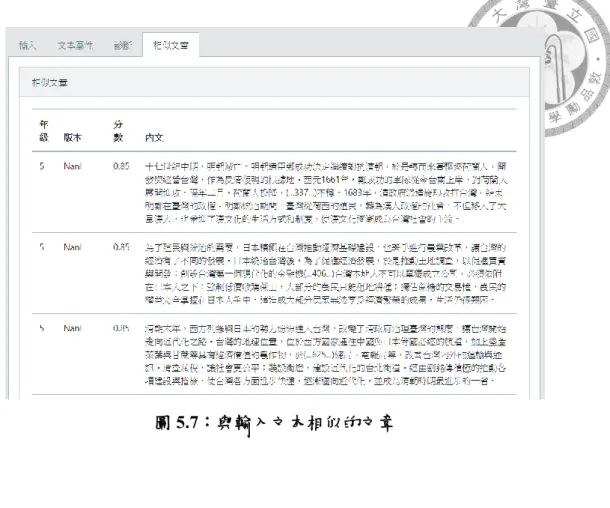Viewport: 610px width, 508px height.
Task: Click score 0.85 in the 清朝末年 row
Action: point(121,328)
